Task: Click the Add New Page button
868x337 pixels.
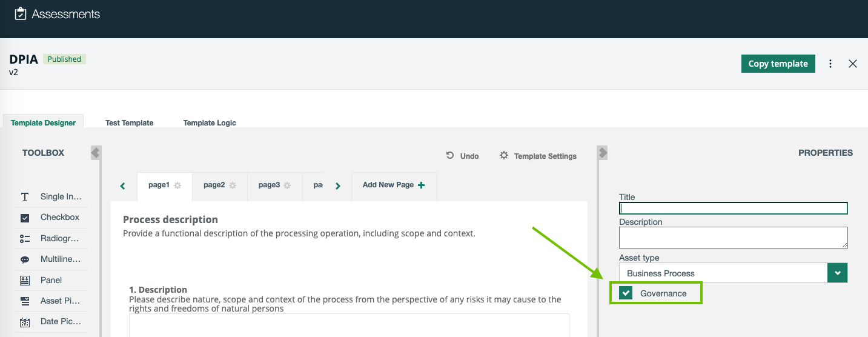Action: click(394, 185)
